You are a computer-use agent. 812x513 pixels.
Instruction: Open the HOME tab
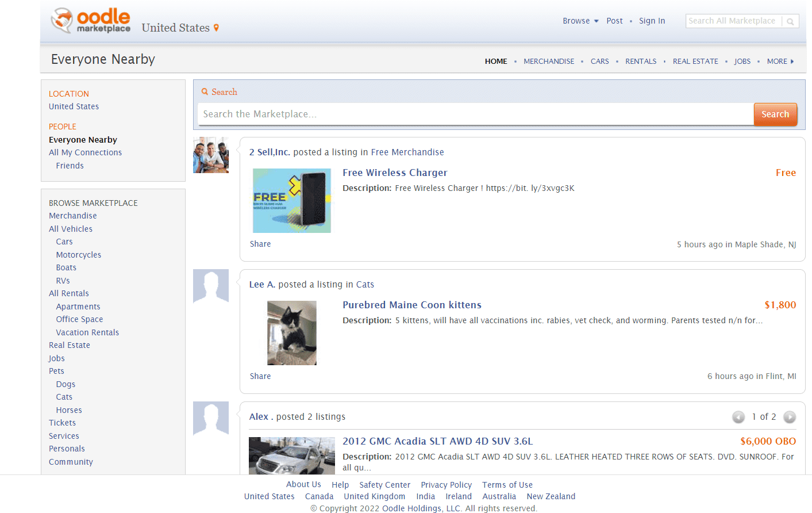click(x=496, y=61)
